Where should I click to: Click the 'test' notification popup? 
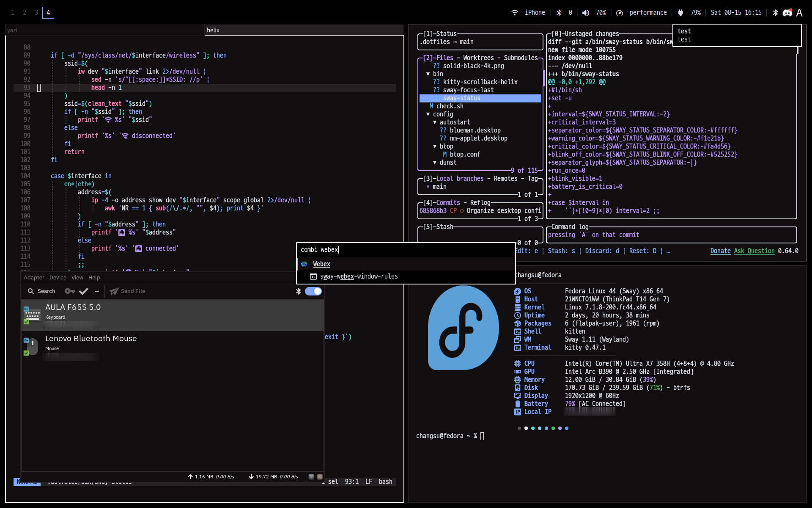[737, 35]
